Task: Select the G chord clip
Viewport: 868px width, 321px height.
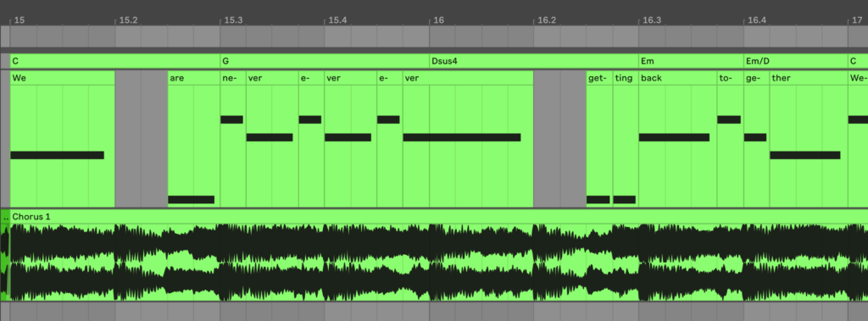Action: [325, 61]
